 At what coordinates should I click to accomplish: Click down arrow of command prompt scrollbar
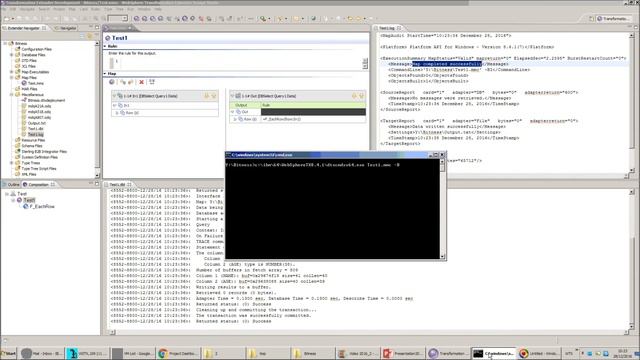point(442,256)
